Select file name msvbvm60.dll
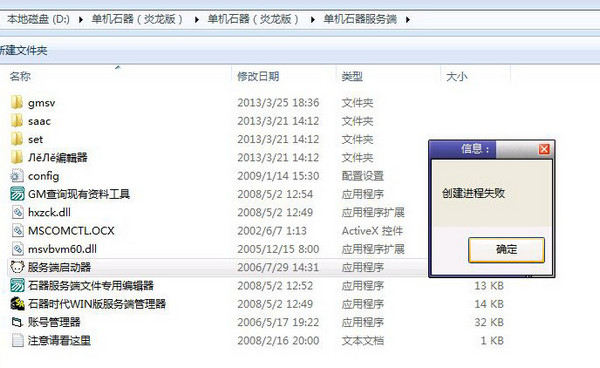Screen dimensions: 600x368 62,249
